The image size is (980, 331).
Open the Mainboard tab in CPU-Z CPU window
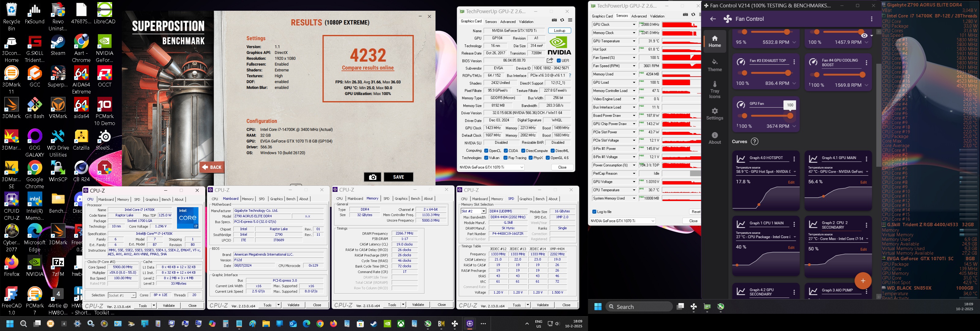coord(106,199)
